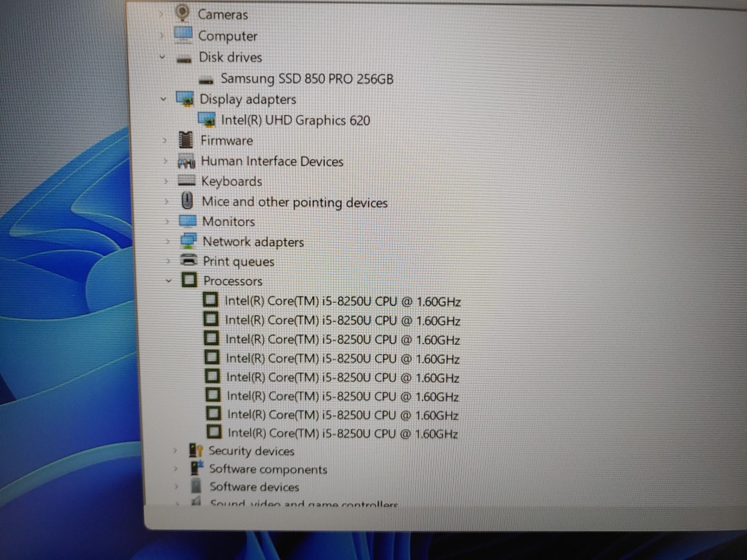
Task: Click the last i5-8250U processor's chip icon
Action: (x=214, y=431)
